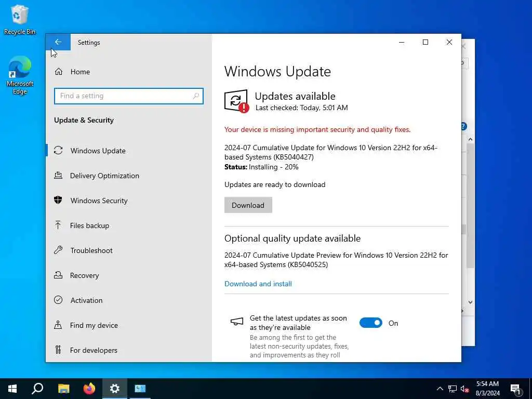532x399 pixels.
Task: Turn off Get the latest updates toggle
Action: (x=371, y=323)
